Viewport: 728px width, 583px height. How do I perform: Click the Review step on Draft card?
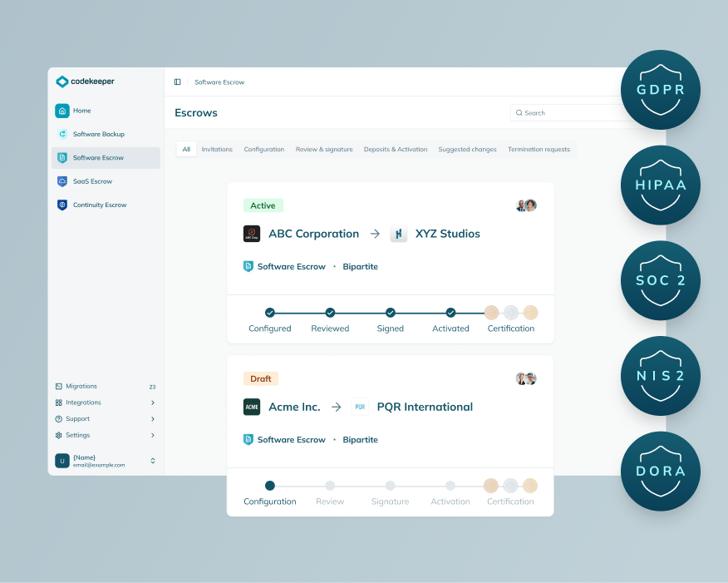point(330,486)
